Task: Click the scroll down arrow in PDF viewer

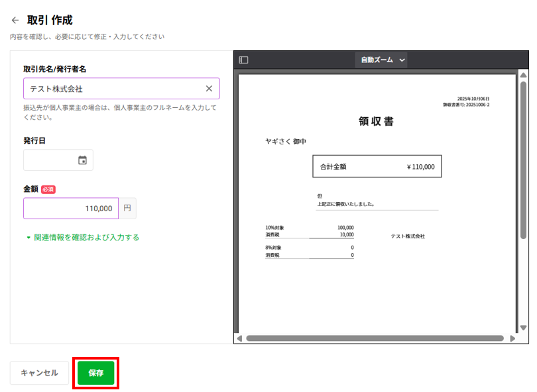Action: click(523, 328)
